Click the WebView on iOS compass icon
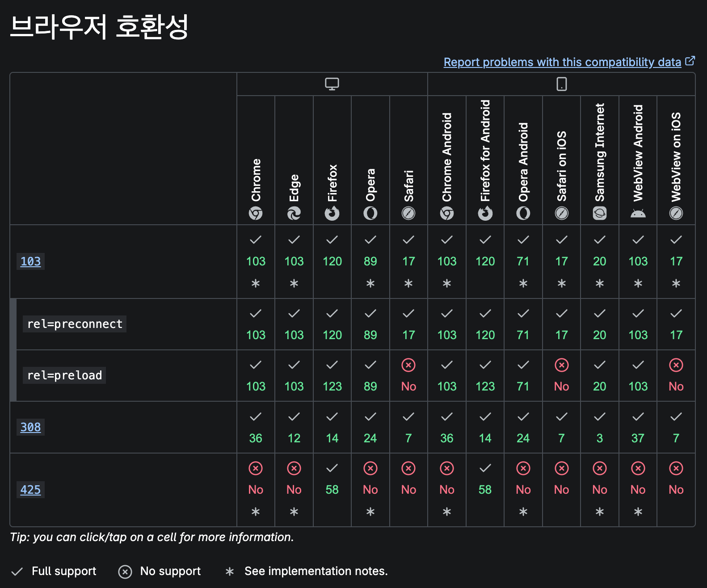 click(x=676, y=214)
